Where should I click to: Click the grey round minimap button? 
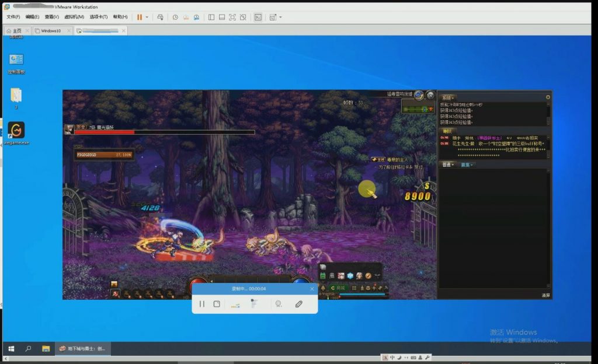(x=430, y=95)
